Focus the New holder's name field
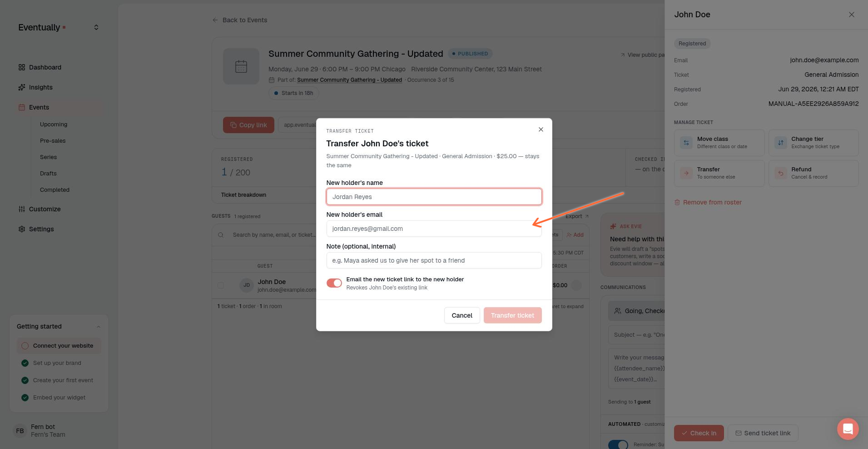868x449 pixels. [x=434, y=197]
